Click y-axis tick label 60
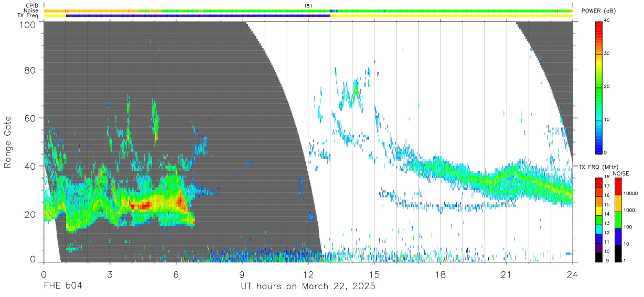 pyautogui.click(x=30, y=118)
